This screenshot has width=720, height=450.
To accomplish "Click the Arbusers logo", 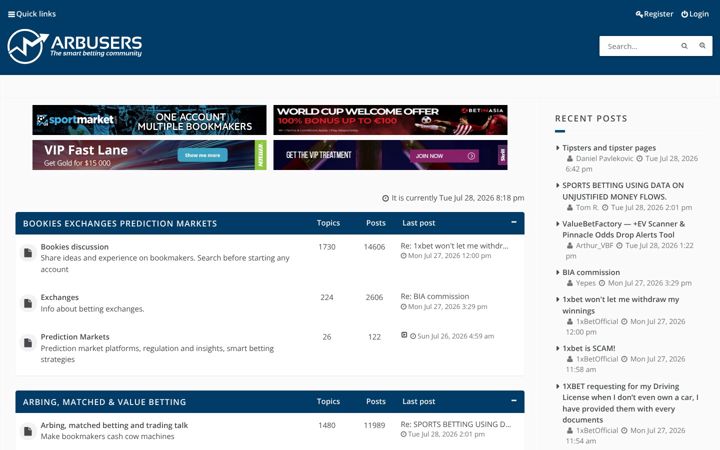I will (75, 46).
